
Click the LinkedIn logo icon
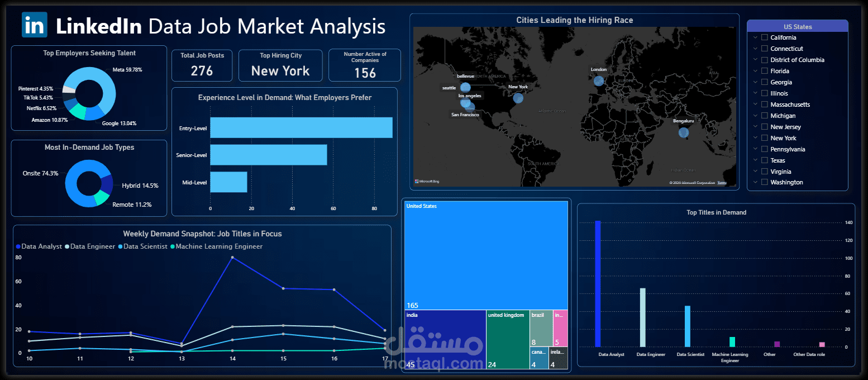(x=35, y=25)
